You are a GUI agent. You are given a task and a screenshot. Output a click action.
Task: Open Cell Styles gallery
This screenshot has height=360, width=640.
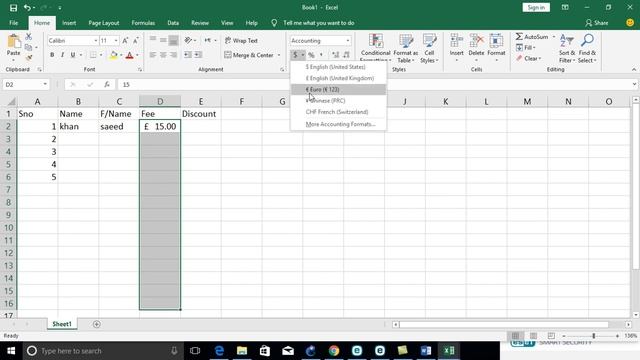point(429,48)
